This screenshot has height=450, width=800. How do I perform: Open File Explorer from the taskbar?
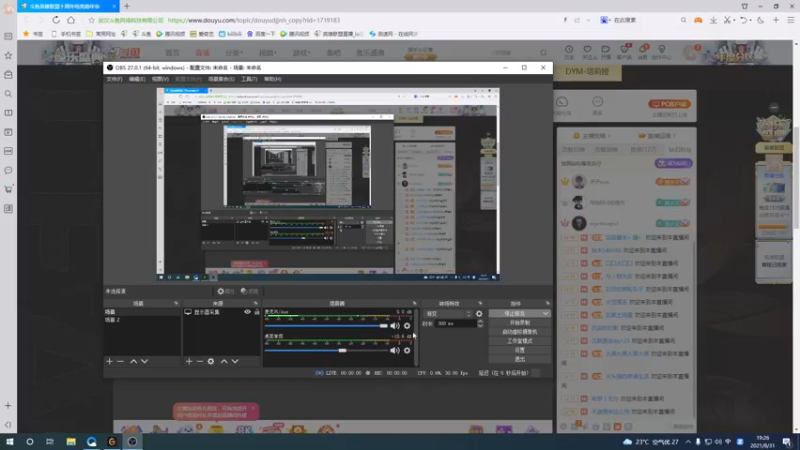[71, 441]
